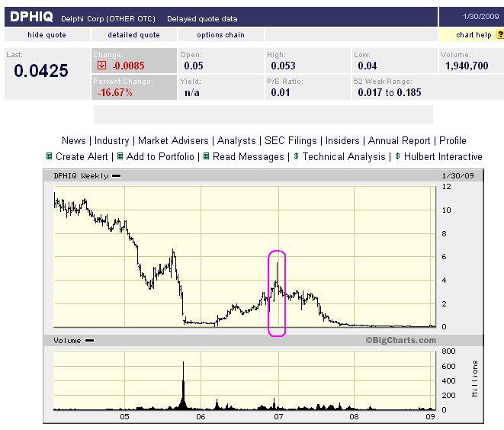This screenshot has height=430, width=504.
Task: Click the Add to Portfolio link
Action: [x=160, y=156]
